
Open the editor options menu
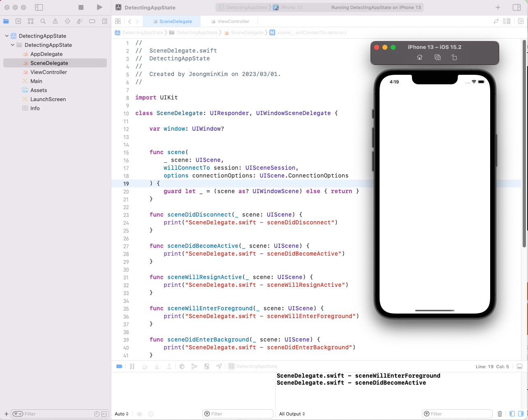pos(507,21)
